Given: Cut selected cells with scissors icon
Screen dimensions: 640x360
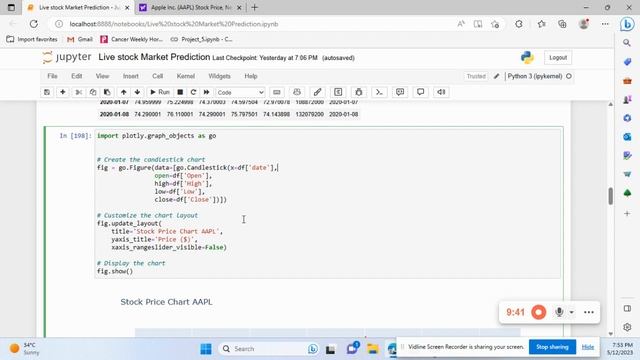Looking at the screenshot, I should [x=79, y=92].
